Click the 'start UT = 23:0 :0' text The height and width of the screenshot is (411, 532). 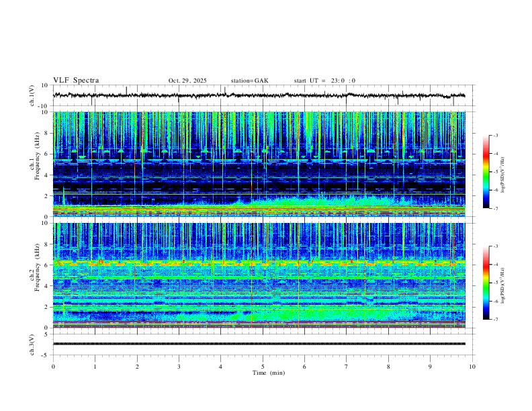coord(324,81)
